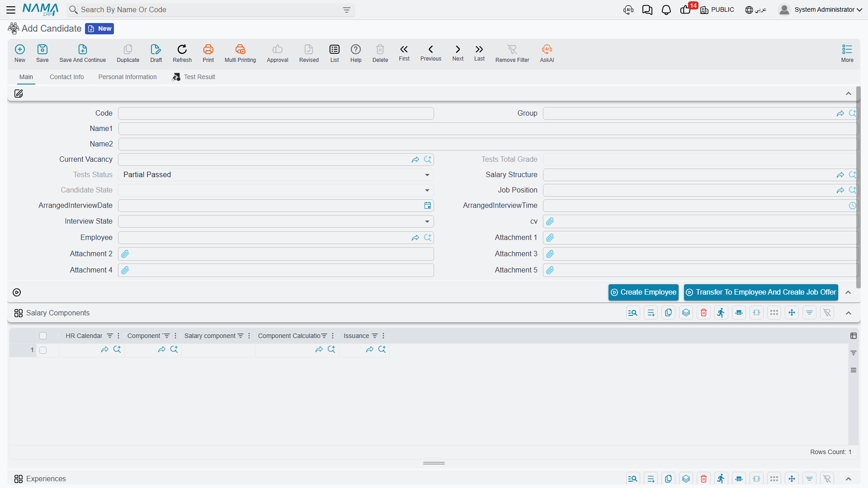The height and width of the screenshot is (488, 868).
Task: Jump to Last record
Action: [479, 53]
